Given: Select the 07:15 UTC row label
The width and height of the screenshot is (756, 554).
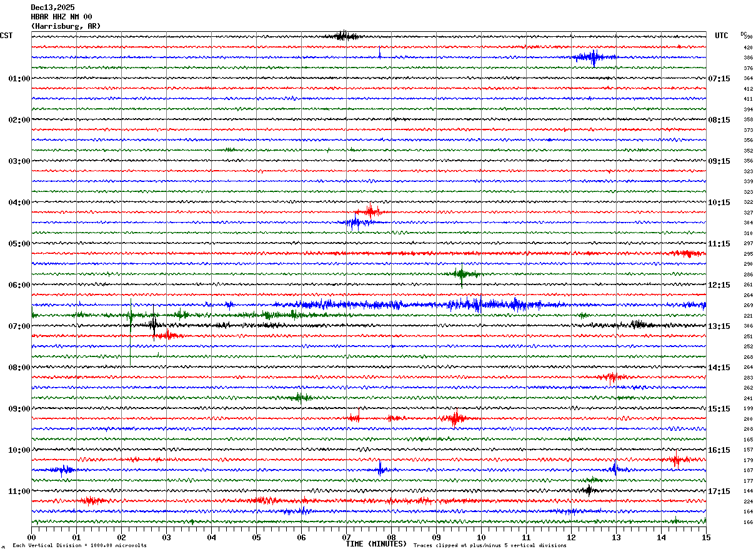Looking at the screenshot, I should 719,79.
